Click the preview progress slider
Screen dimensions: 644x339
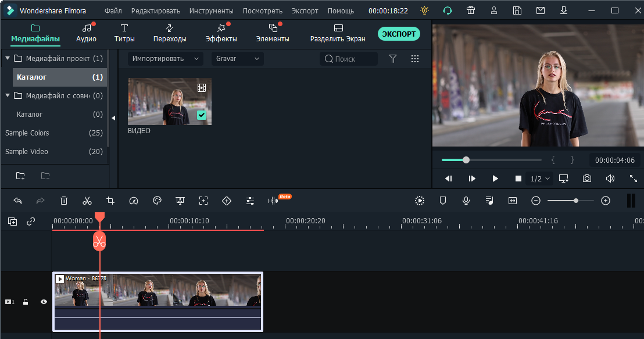[x=492, y=160]
